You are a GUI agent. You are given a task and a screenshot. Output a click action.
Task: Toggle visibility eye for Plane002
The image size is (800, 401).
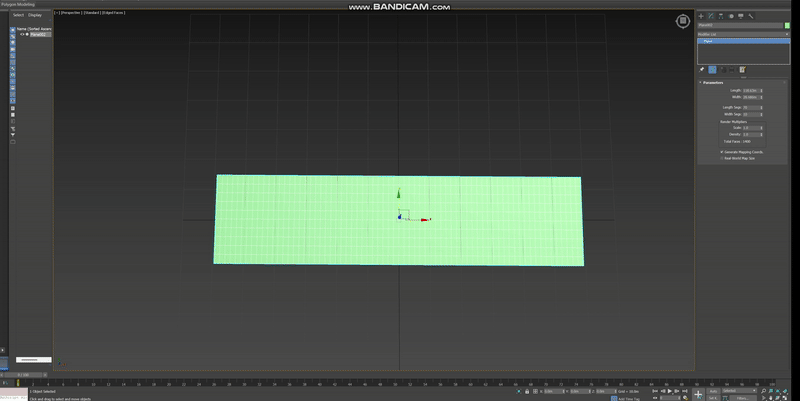click(x=22, y=34)
